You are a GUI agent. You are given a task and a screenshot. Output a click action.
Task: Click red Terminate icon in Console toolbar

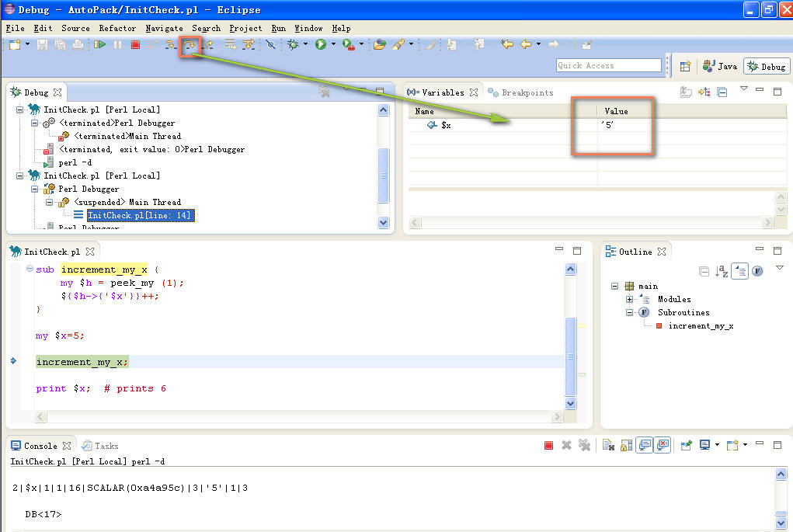coord(548,446)
